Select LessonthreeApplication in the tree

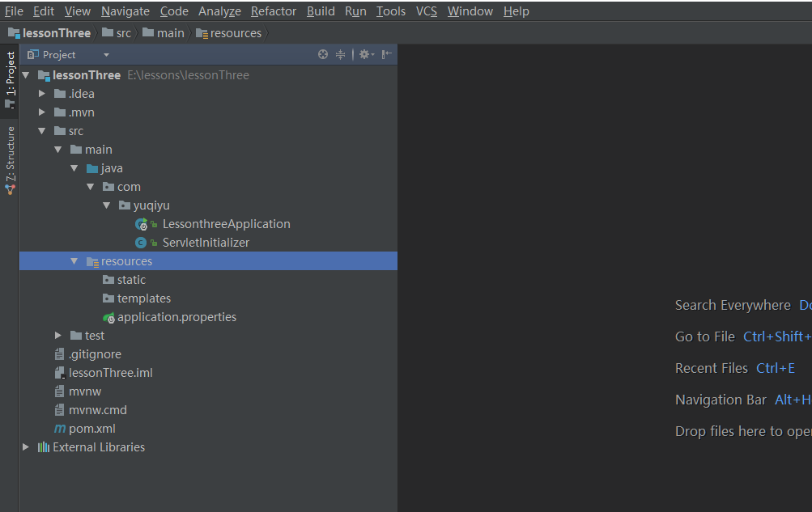coord(227,224)
